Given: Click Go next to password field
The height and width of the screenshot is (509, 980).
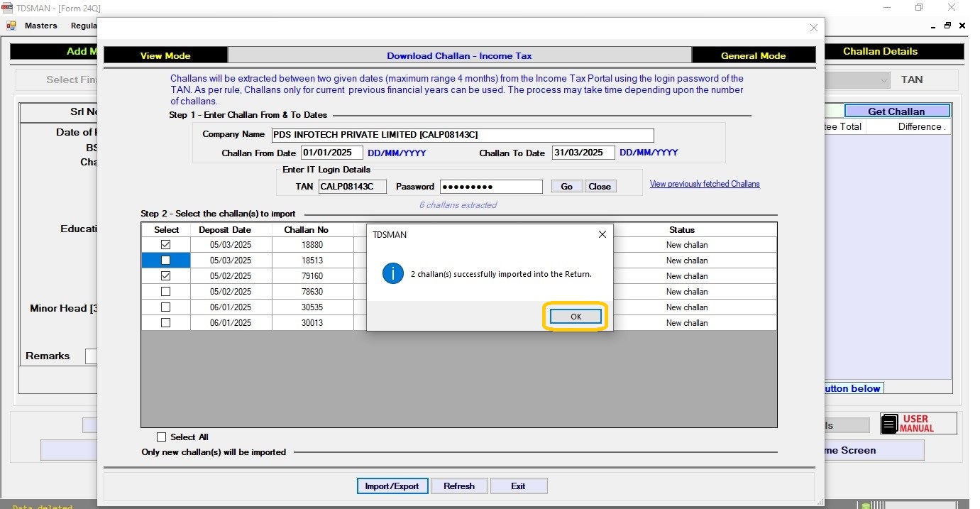Looking at the screenshot, I should click(x=566, y=187).
